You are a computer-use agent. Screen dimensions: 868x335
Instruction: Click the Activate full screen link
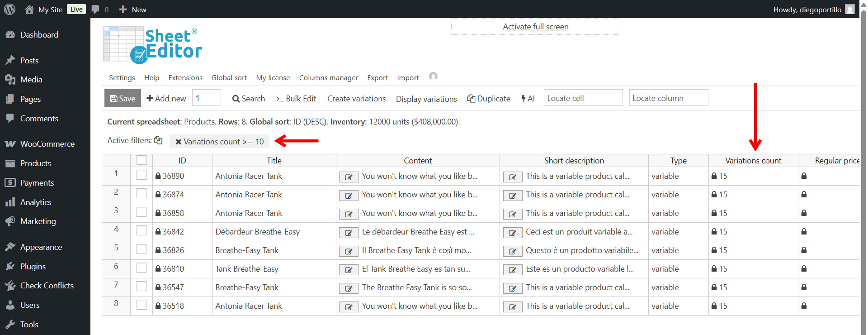click(535, 27)
